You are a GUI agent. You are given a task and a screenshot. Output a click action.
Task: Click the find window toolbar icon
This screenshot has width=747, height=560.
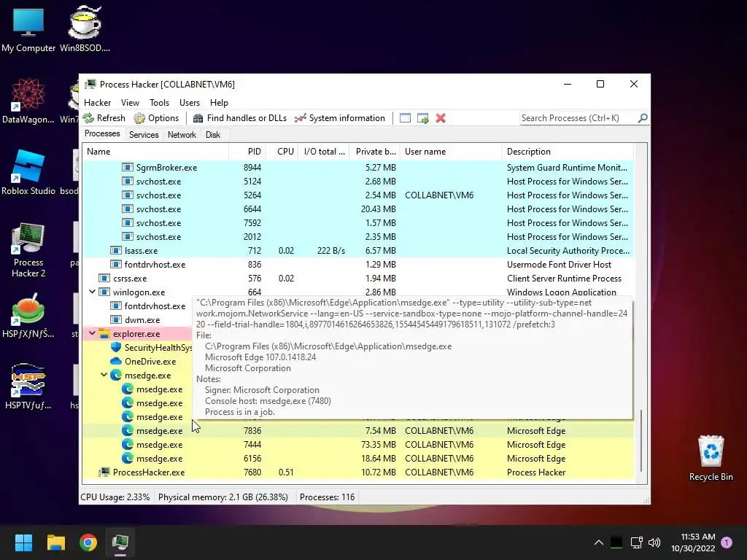point(405,118)
